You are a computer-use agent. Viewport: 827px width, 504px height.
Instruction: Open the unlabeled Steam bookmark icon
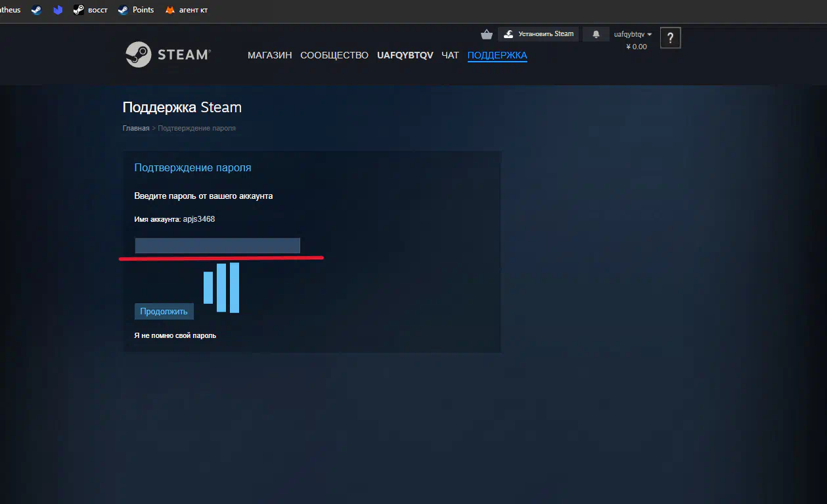tap(36, 10)
